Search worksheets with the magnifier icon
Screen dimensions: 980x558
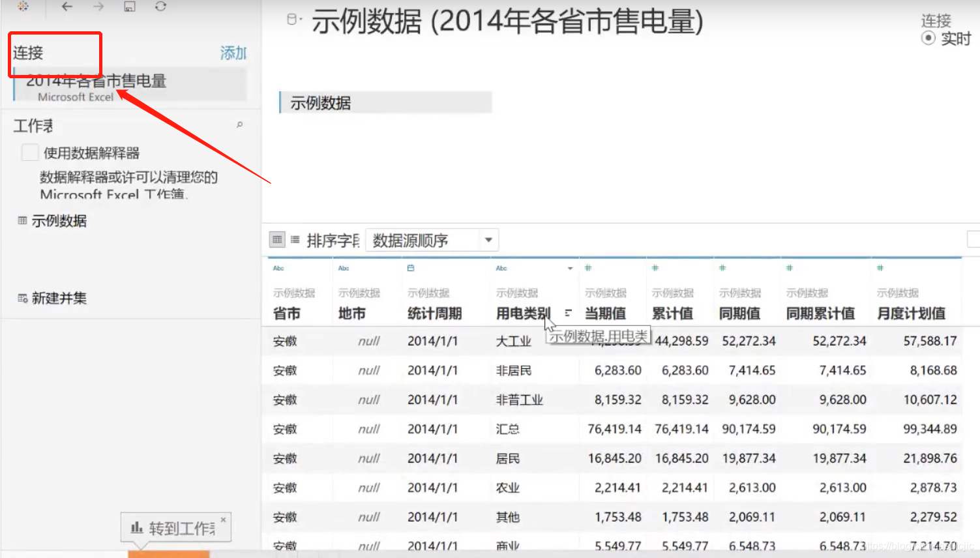click(x=239, y=125)
